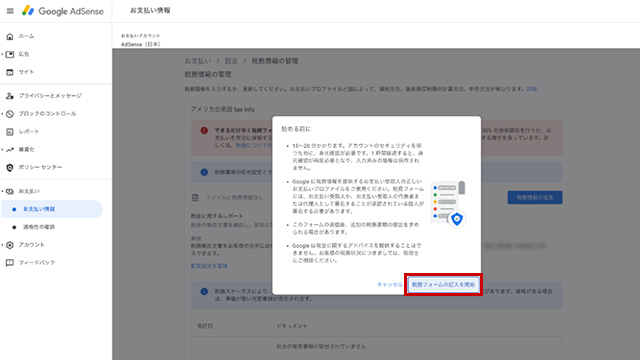Click the bank icon beside ファイルに税務情報なし
The width and height of the screenshot is (640, 360).
click(x=195, y=198)
